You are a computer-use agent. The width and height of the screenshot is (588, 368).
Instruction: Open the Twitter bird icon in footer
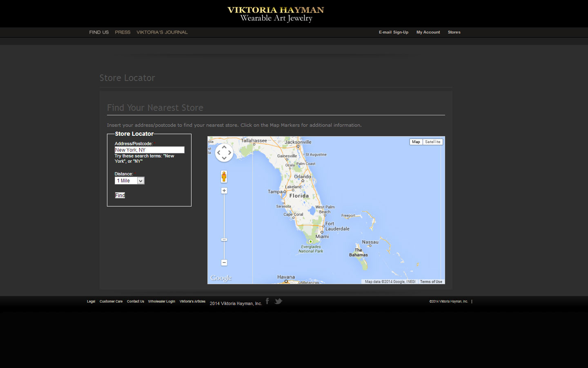pyautogui.click(x=278, y=301)
